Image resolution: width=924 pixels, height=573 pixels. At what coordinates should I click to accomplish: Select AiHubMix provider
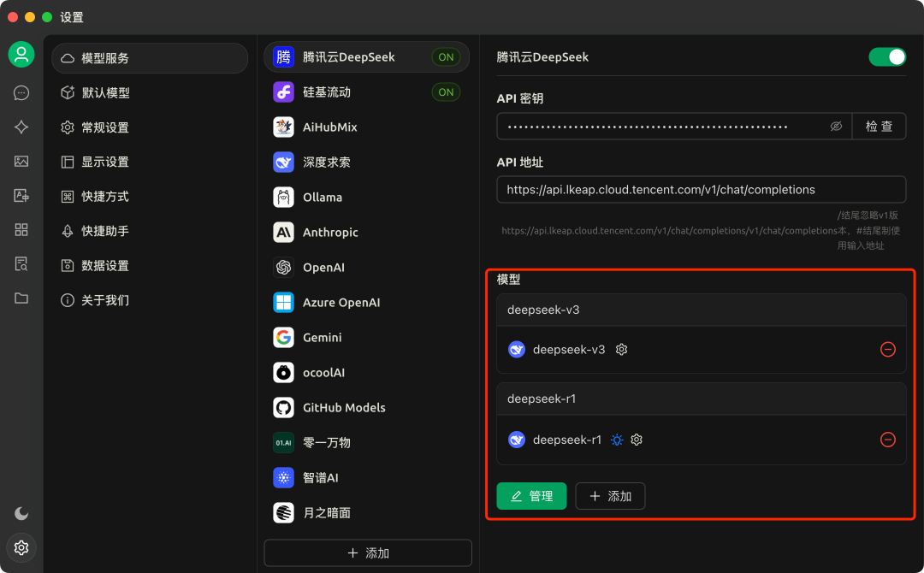coord(366,127)
